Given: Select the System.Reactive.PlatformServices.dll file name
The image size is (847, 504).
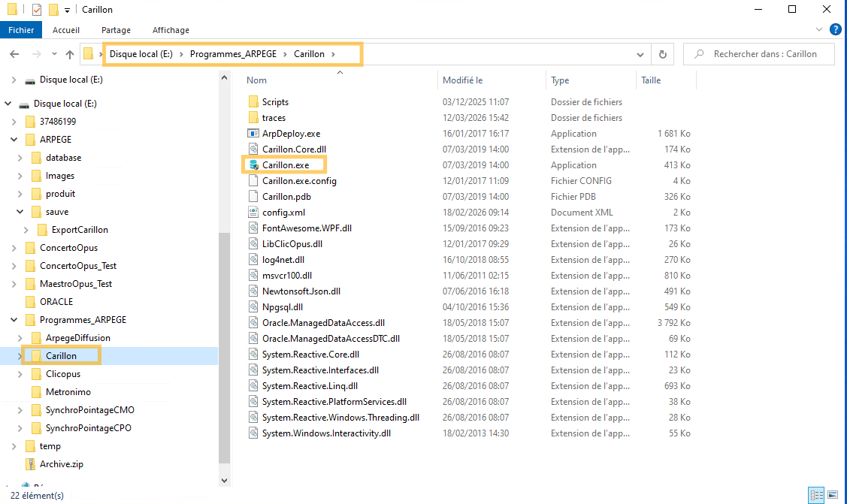Looking at the screenshot, I should 334,402.
